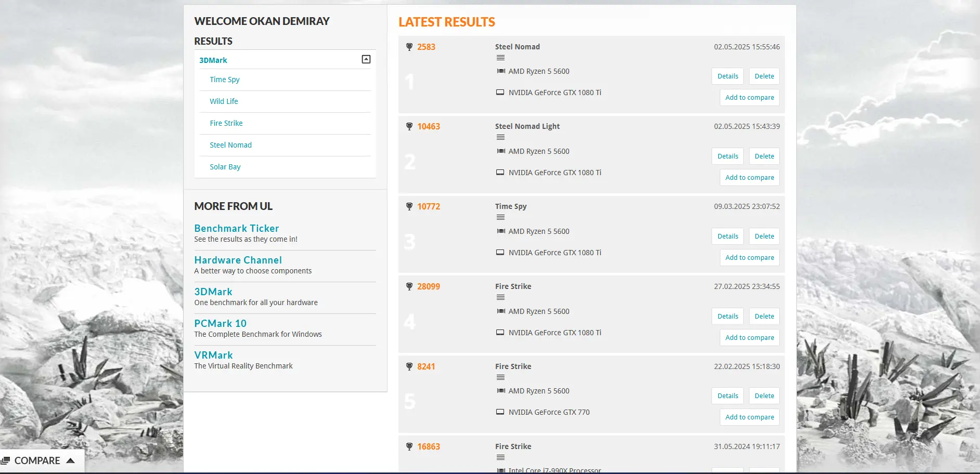Open Fire Strike in the sidebar results menu

[226, 123]
